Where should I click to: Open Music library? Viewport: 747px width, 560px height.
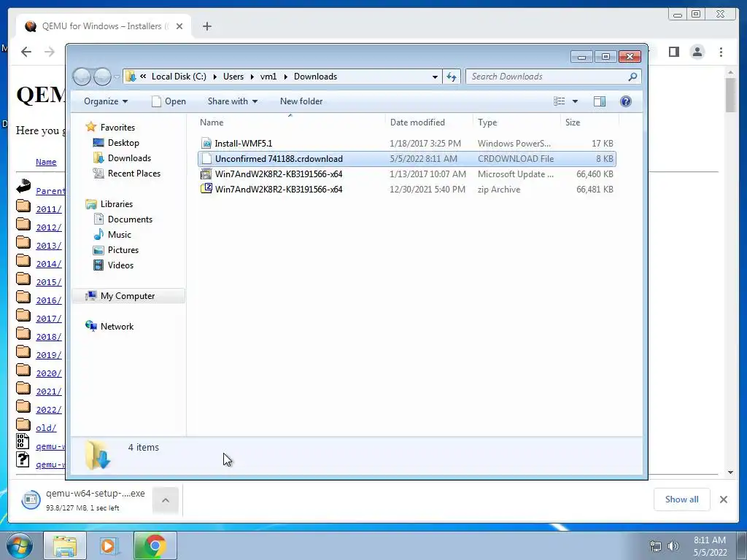(119, 234)
